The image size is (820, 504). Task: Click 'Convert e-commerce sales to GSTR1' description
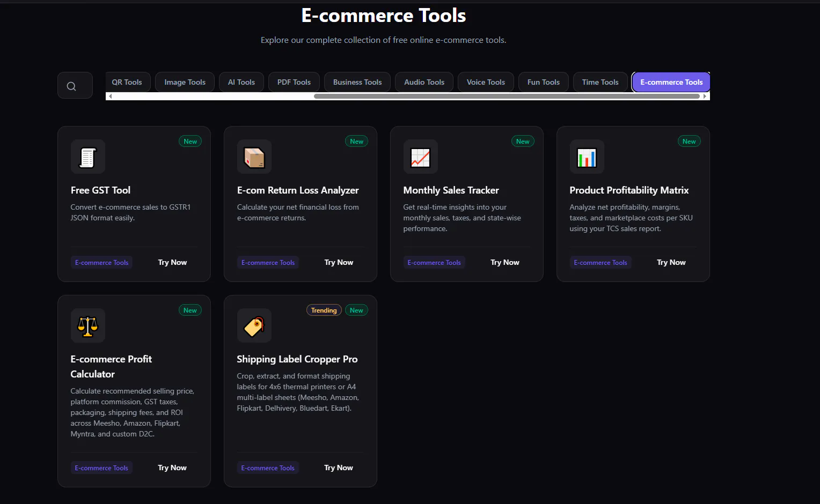pyautogui.click(x=130, y=212)
